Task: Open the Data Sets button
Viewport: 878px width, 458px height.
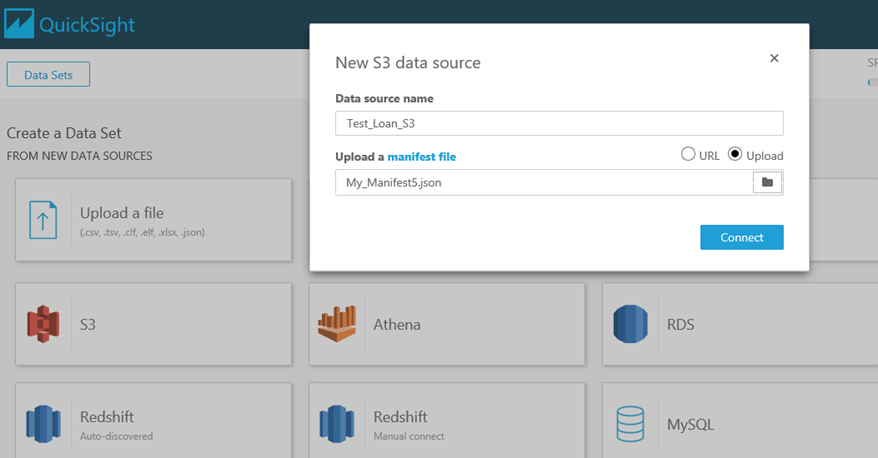Action: [x=48, y=74]
